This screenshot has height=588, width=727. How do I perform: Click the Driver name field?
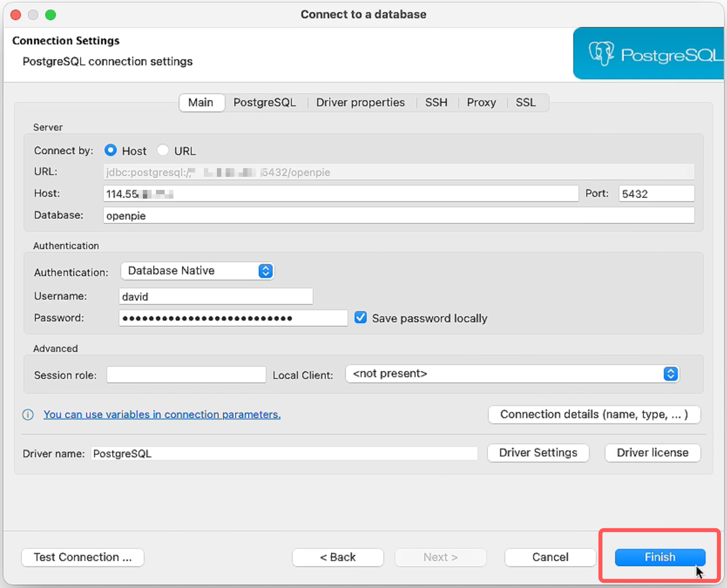pos(284,453)
